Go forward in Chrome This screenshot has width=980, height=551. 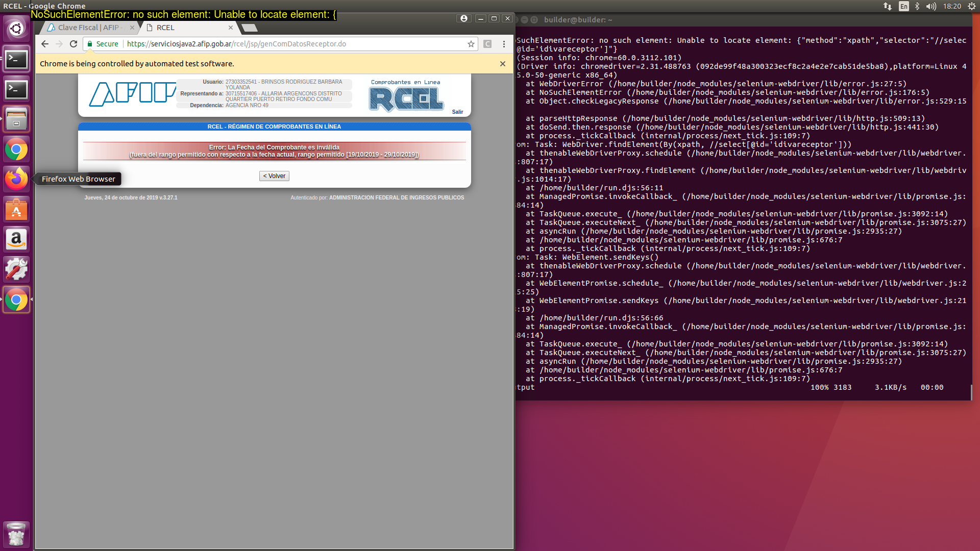coord(59,44)
